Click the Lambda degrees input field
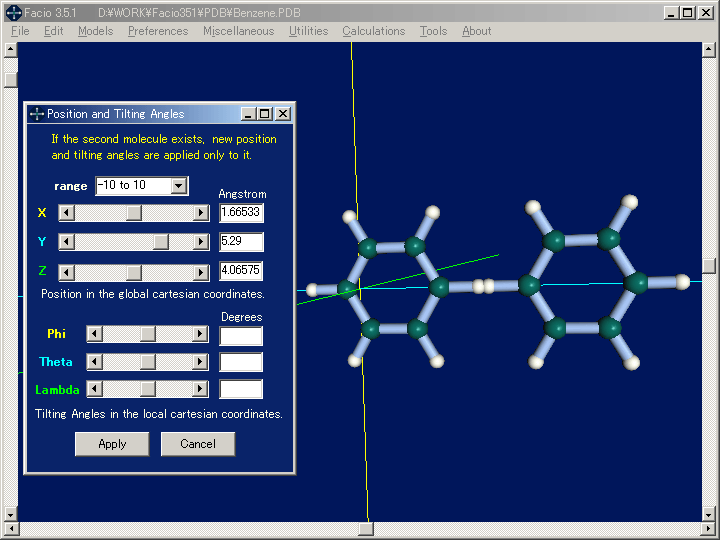720x540 pixels. [x=241, y=389]
